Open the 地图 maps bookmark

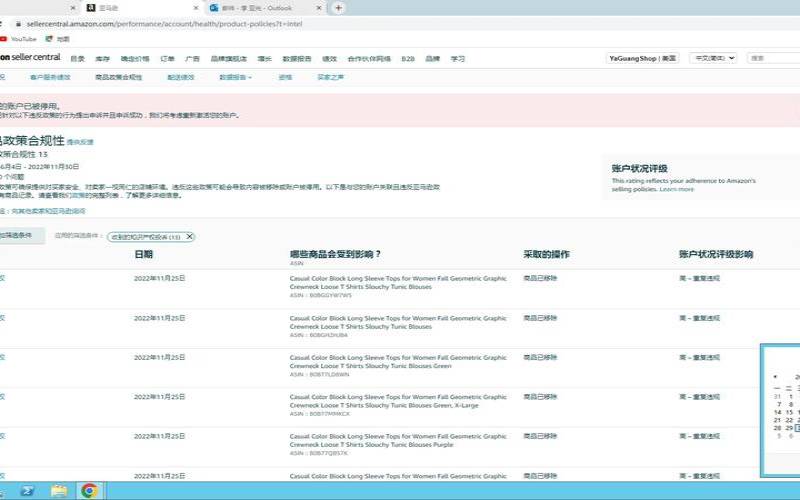pos(57,39)
